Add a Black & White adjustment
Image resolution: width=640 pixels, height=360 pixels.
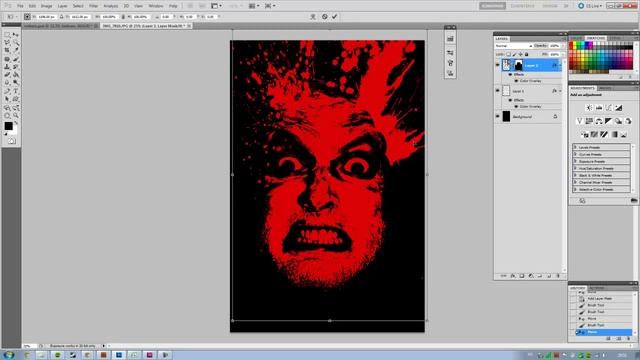(609, 121)
